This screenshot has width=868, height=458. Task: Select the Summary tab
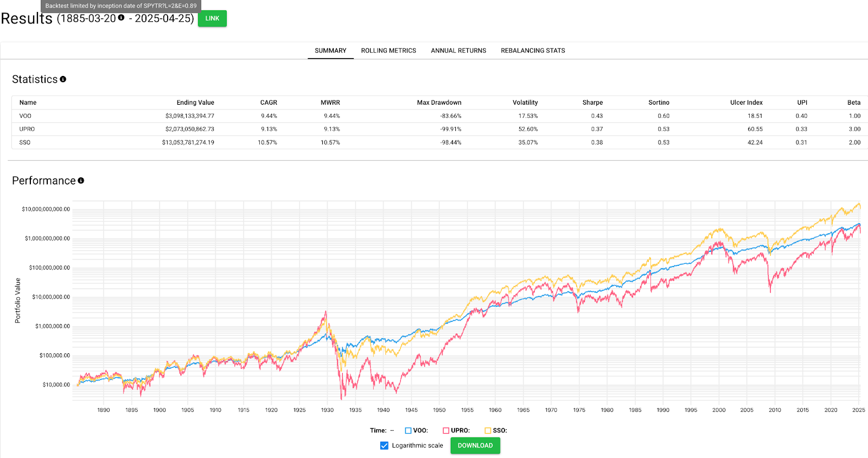point(330,50)
